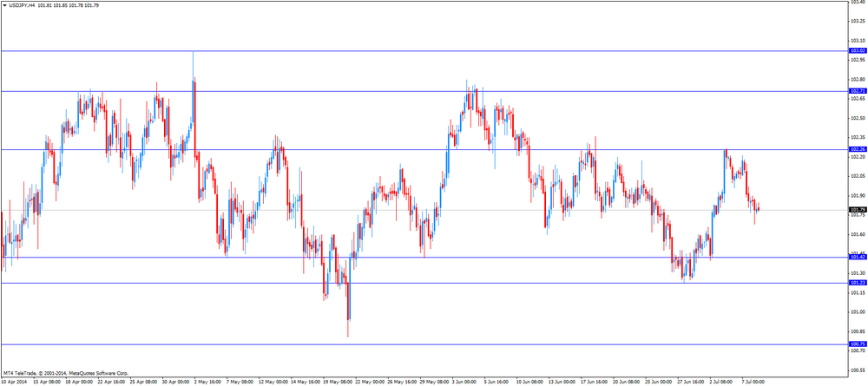This screenshot has width=868, height=386.
Task: Click the 14 May 16:00 time label
Action: coord(304,383)
